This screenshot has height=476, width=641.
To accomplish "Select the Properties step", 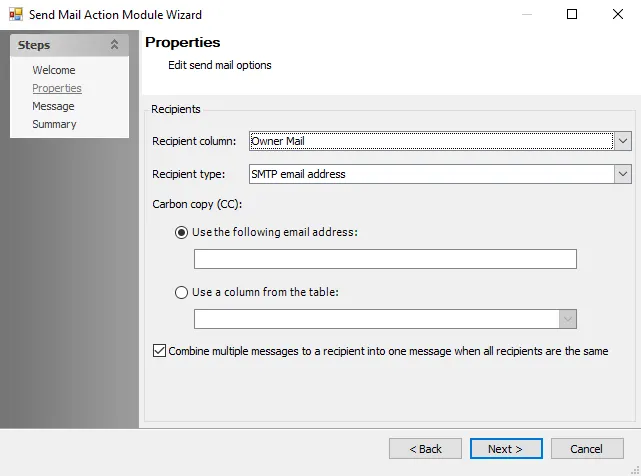I will click(57, 88).
